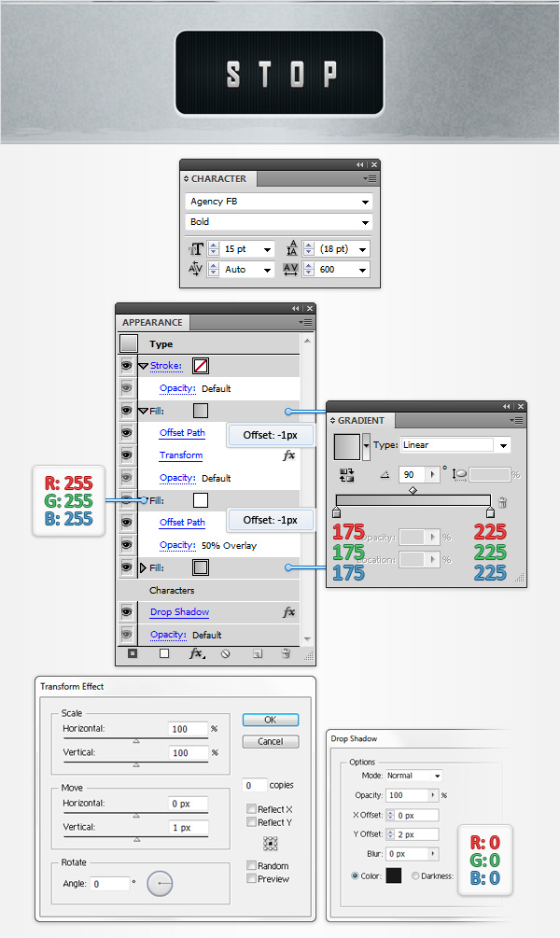560x938 pixels.
Task: Click the kerning icon beside Auto
Action: [x=196, y=269]
